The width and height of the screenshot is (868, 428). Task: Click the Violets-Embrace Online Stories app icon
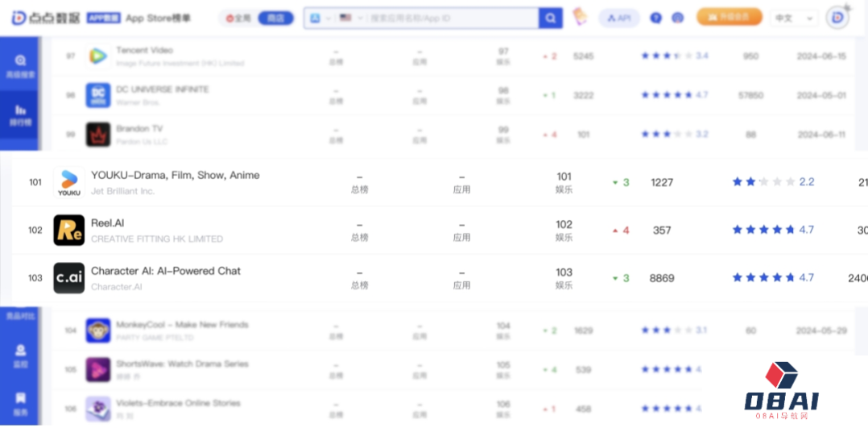98,409
